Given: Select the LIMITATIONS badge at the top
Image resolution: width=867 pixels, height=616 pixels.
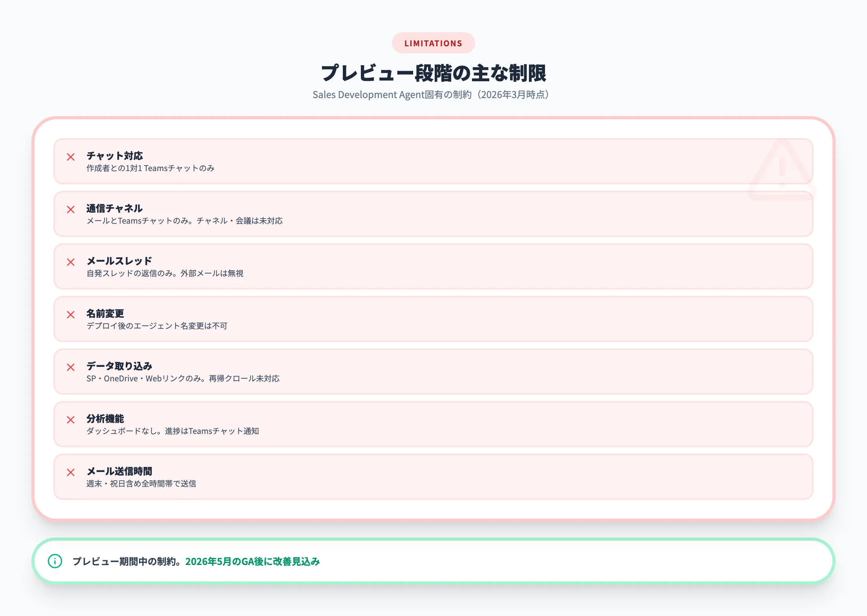Looking at the screenshot, I should click(x=433, y=43).
